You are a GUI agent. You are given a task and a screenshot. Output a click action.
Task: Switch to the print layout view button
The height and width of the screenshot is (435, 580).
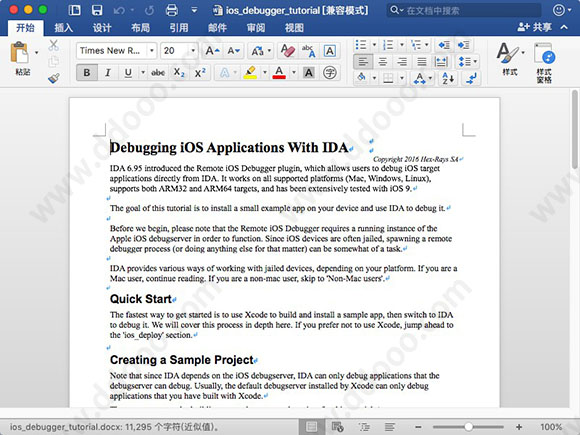[x=312, y=427]
